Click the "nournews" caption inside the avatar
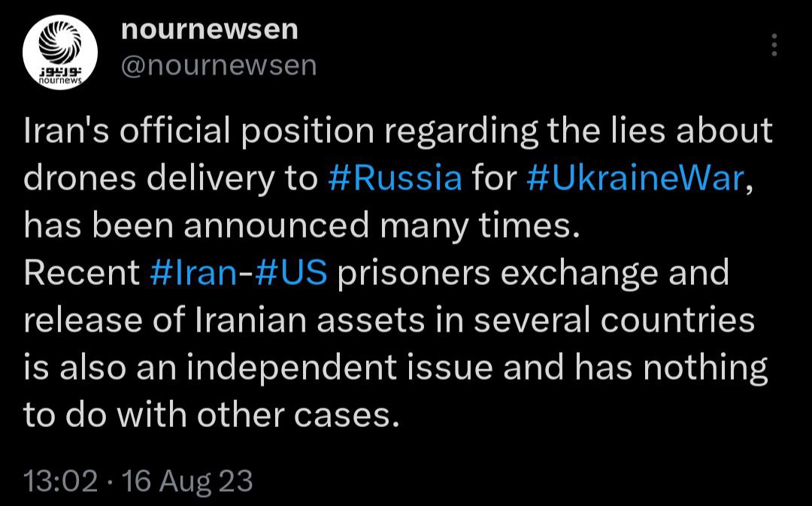812x506 pixels. 61,80
